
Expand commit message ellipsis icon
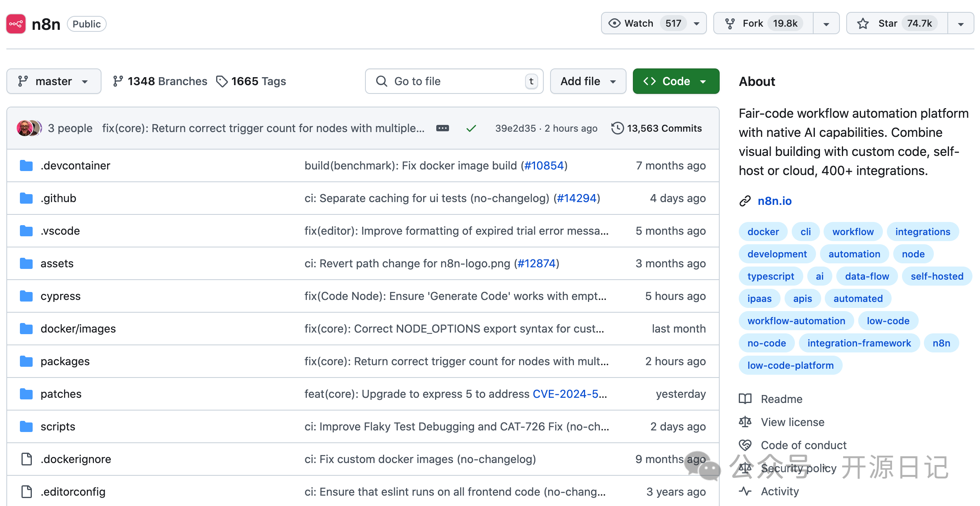coord(443,128)
